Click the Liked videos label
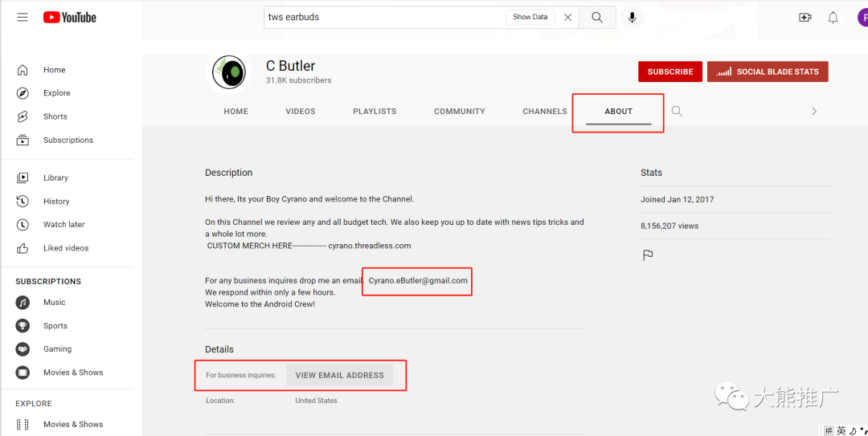Viewport: 868px width, 436px height. click(66, 248)
